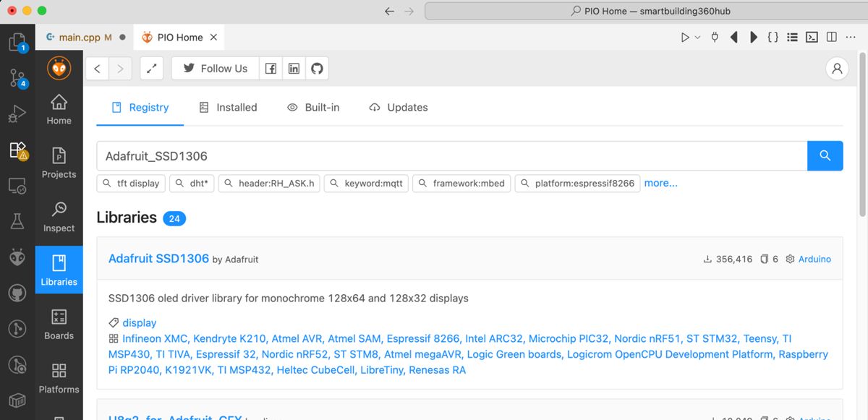This screenshot has width=868, height=420.
Task: Click the curly braces toolbar icon
Action: 773,37
